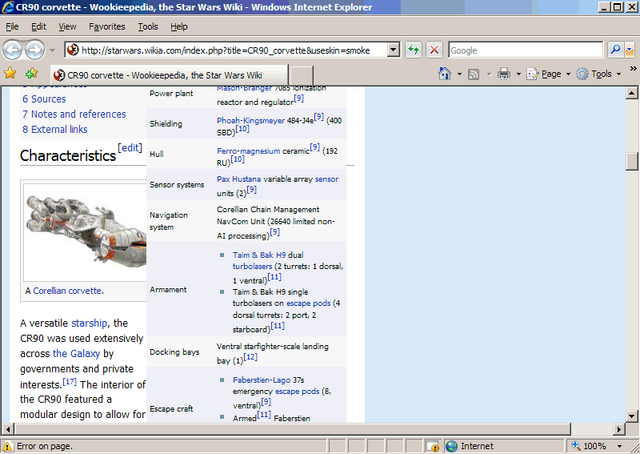Image resolution: width=640 pixels, height=454 pixels.
Task: Click 'the Galaxy' link in paragraph
Action: tap(76, 354)
